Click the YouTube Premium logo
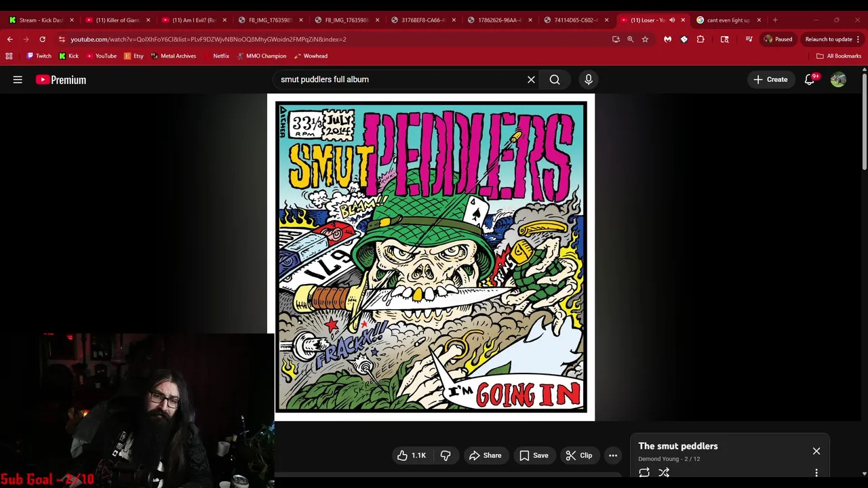 pyautogui.click(x=61, y=80)
